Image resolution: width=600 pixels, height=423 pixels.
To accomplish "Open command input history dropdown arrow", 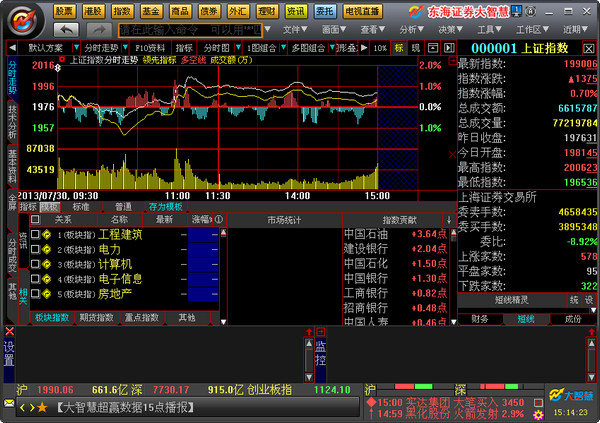I will (267, 29).
